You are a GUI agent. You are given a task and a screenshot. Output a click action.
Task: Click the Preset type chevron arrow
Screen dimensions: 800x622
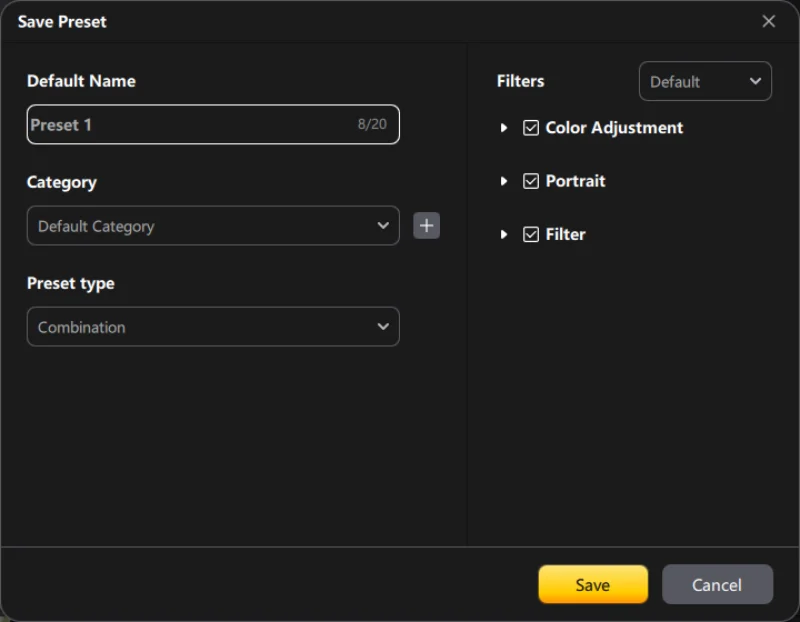point(384,326)
